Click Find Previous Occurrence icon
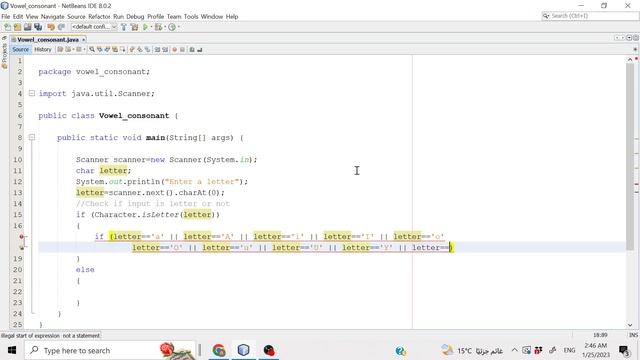 click(100, 49)
